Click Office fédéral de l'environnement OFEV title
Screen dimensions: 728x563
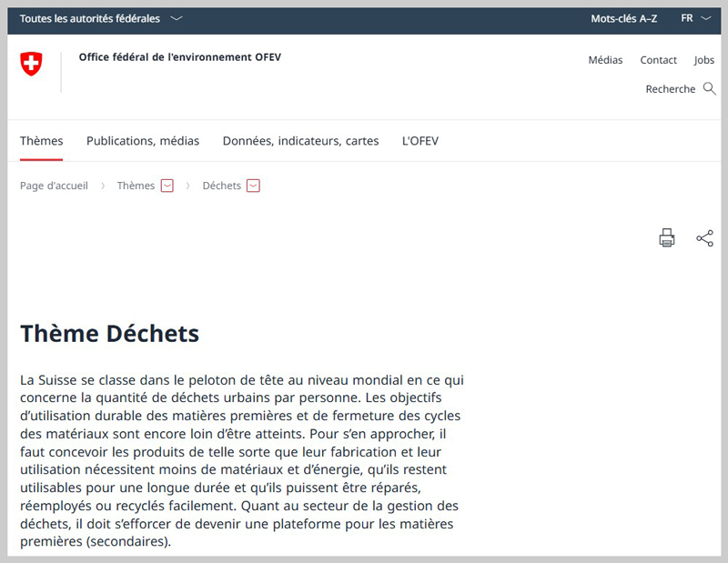pos(180,57)
